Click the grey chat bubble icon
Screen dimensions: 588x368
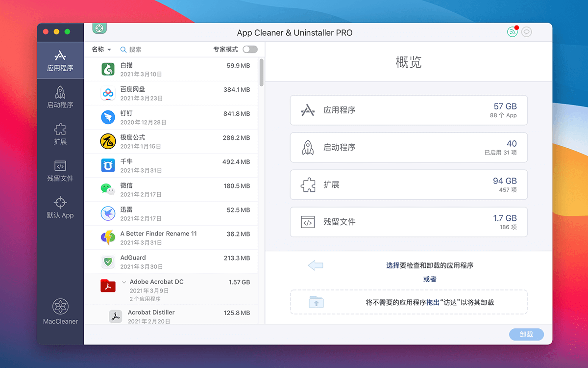click(527, 32)
